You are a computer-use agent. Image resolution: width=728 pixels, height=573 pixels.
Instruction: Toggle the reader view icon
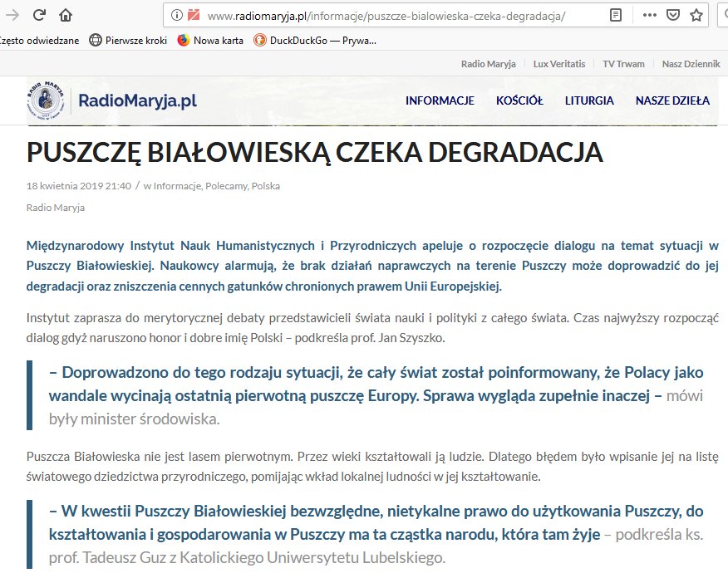point(616,15)
